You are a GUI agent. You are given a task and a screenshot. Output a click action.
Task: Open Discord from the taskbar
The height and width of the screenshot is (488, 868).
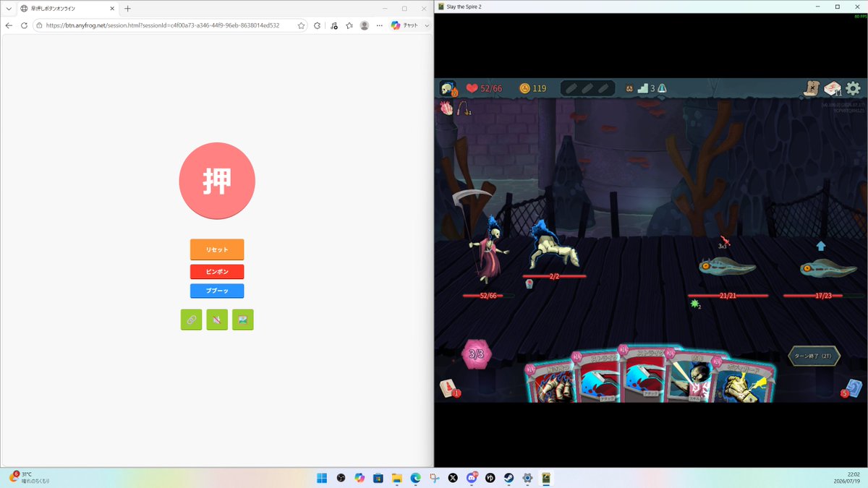[472, 478]
